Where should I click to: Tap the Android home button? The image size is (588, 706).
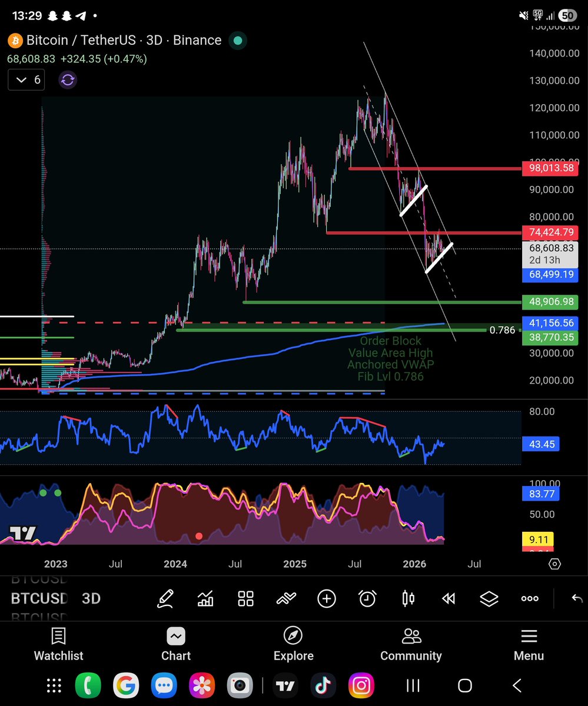pyautogui.click(x=465, y=685)
